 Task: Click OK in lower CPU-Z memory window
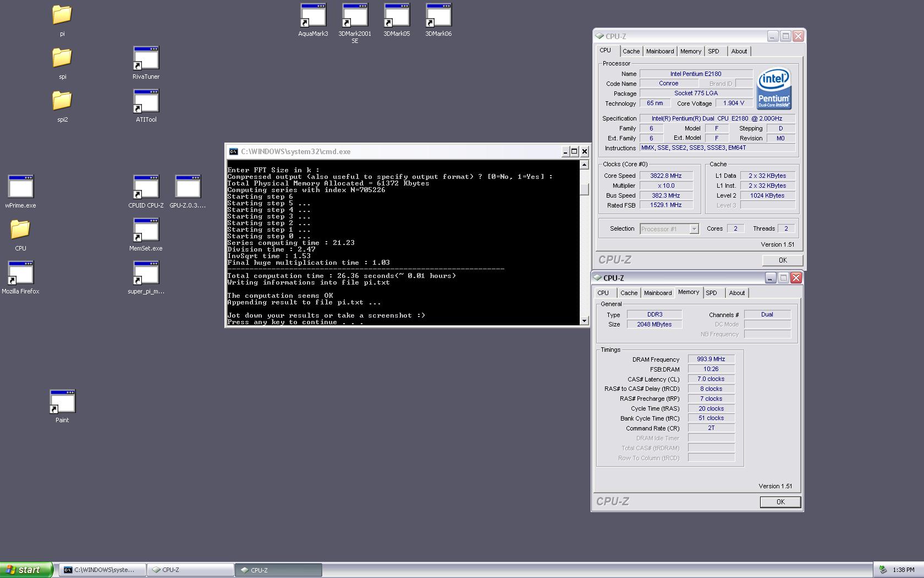pyautogui.click(x=780, y=502)
